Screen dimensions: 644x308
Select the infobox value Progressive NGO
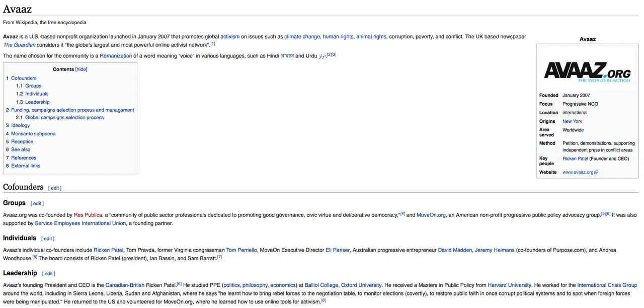point(580,104)
